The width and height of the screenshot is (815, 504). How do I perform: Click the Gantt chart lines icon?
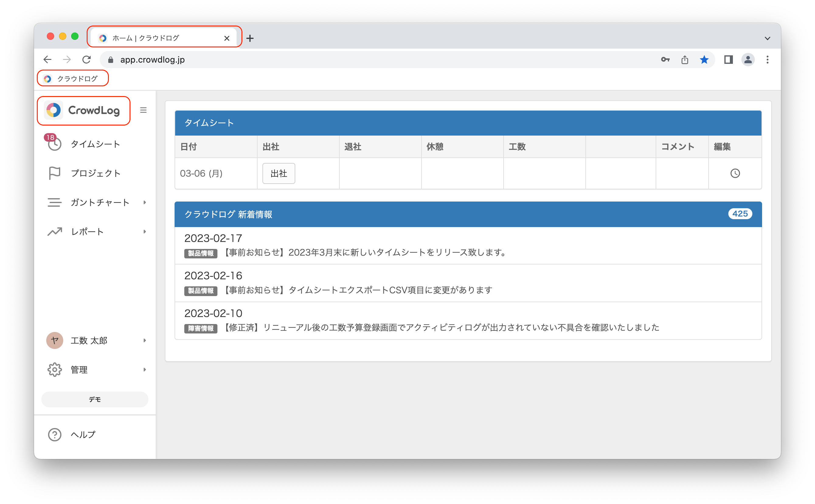[54, 202]
